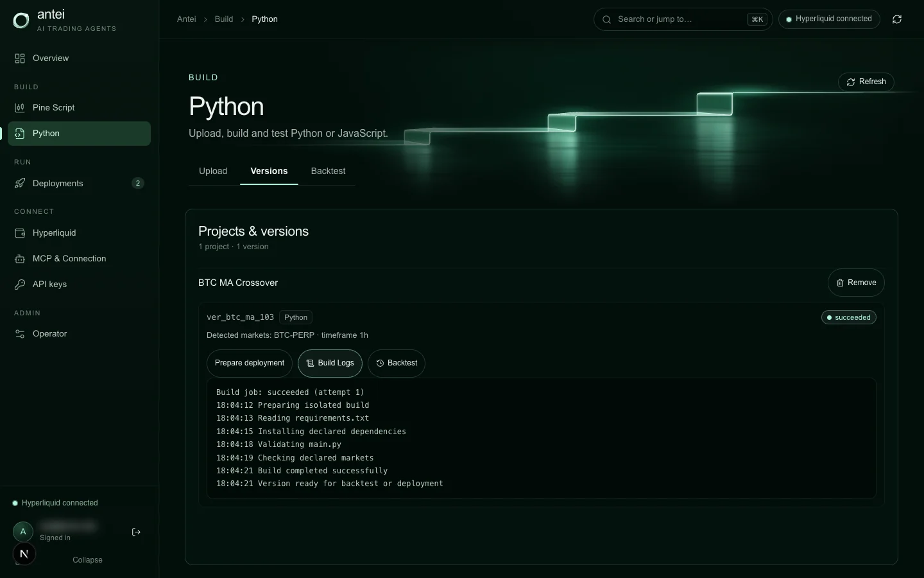The image size is (924, 578).
Task: Click the top bar sync icon
Action: pos(897,19)
